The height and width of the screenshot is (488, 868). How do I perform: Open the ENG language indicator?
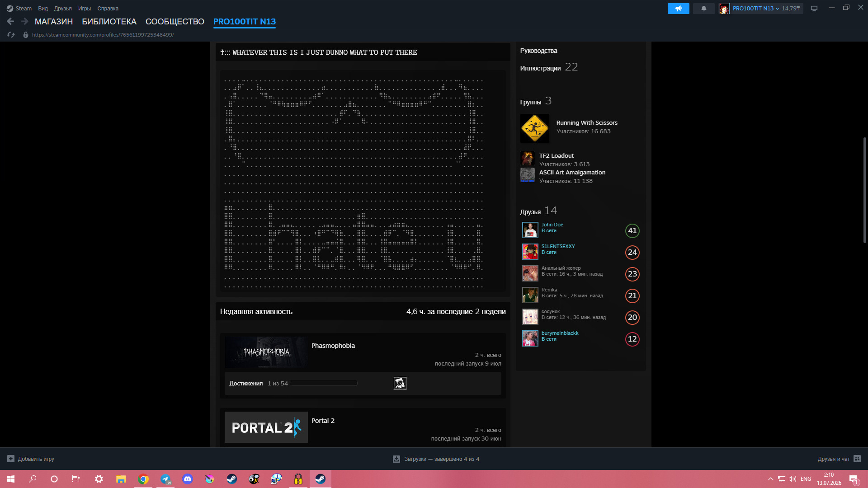tap(806, 479)
